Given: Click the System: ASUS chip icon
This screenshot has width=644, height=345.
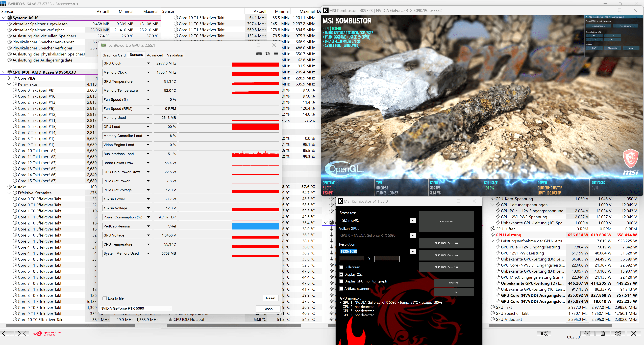Looking at the screenshot, I should [x=10, y=18].
